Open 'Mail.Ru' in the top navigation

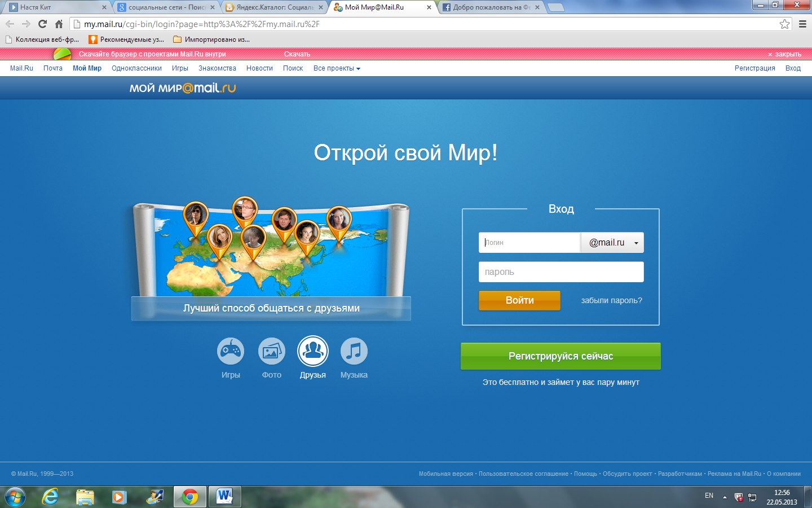(21, 68)
